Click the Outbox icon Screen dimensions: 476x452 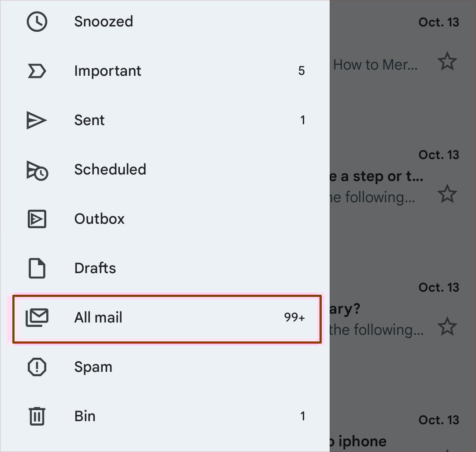click(x=37, y=219)
